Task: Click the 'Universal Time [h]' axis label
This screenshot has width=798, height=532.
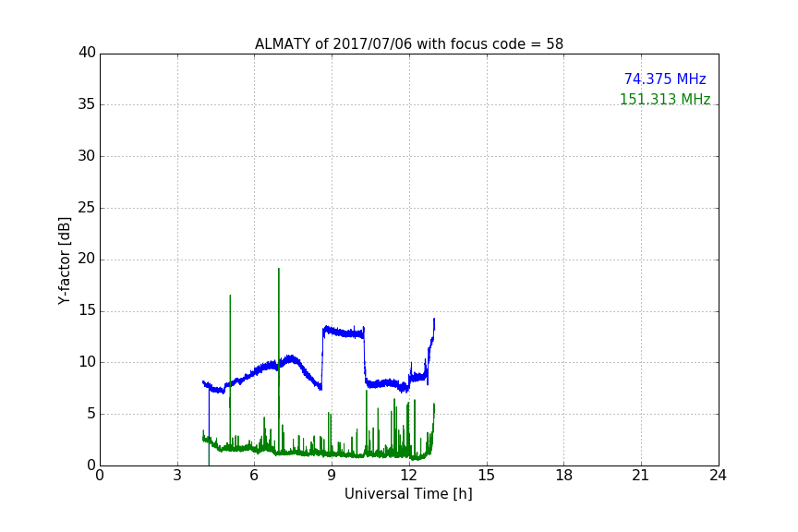Action: pyautogui.click(x=408, y=494)
